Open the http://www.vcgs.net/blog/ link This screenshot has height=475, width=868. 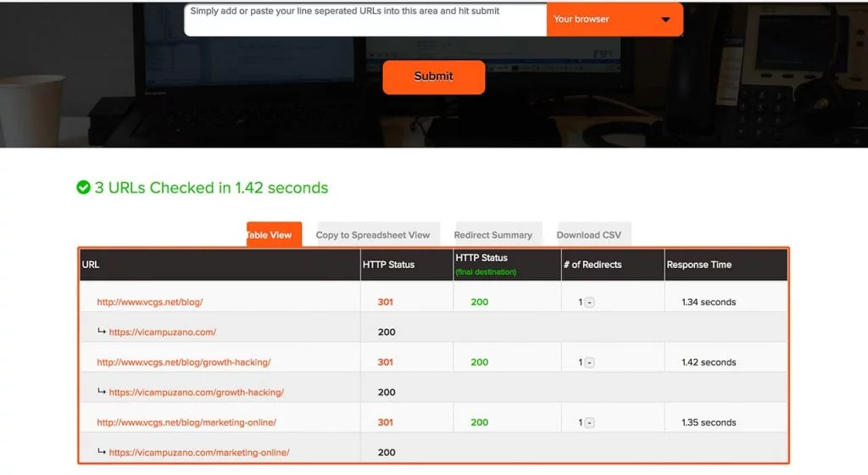tap(150, 302)
